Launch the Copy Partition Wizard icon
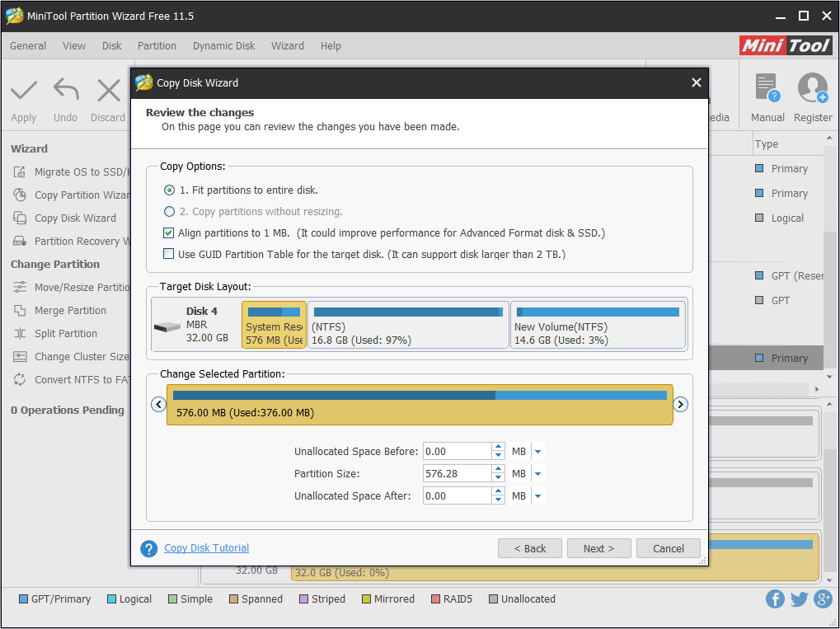Viewport: 840px width, 629px height. tap(20, 195)
